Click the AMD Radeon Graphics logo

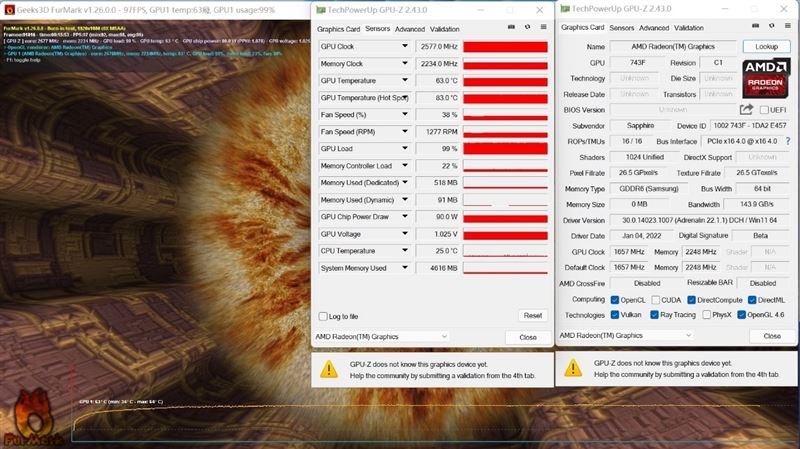765,78
